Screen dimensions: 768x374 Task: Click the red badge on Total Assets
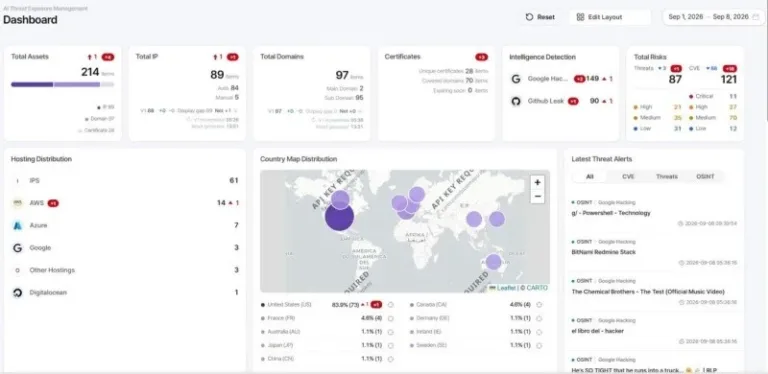(108, 57)
